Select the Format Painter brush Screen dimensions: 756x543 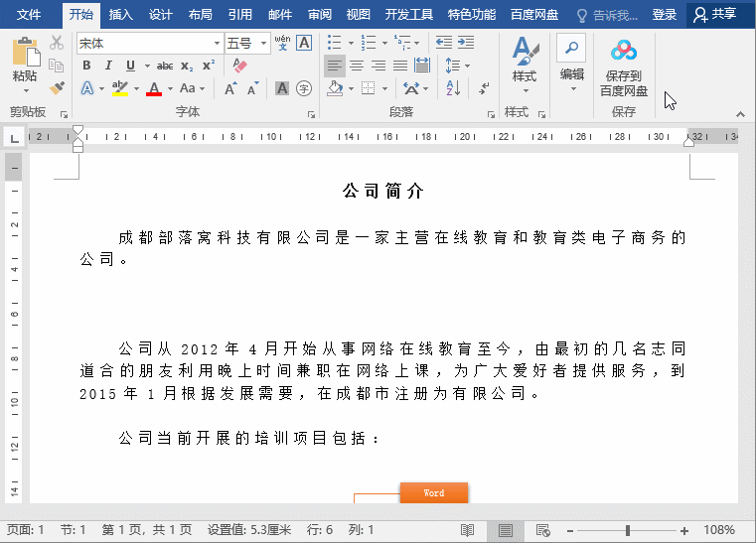tap(57, 87)
